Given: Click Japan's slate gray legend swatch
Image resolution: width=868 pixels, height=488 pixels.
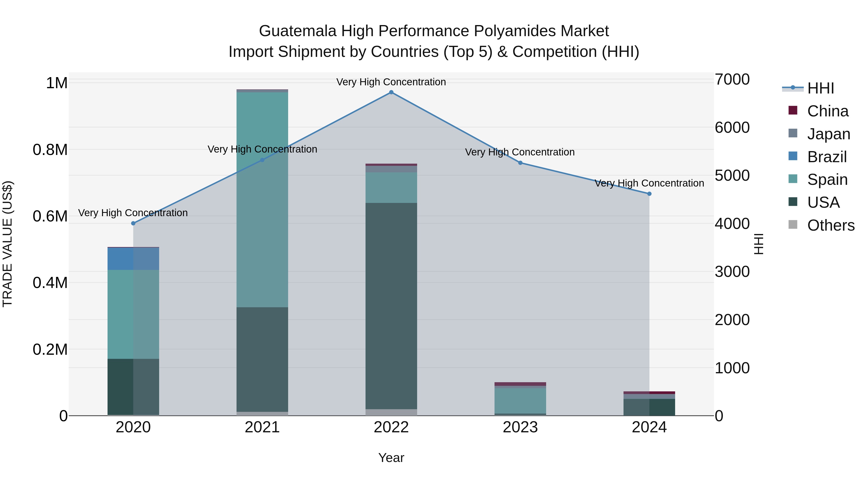Looking at the screenshot, I should (793, 133).
